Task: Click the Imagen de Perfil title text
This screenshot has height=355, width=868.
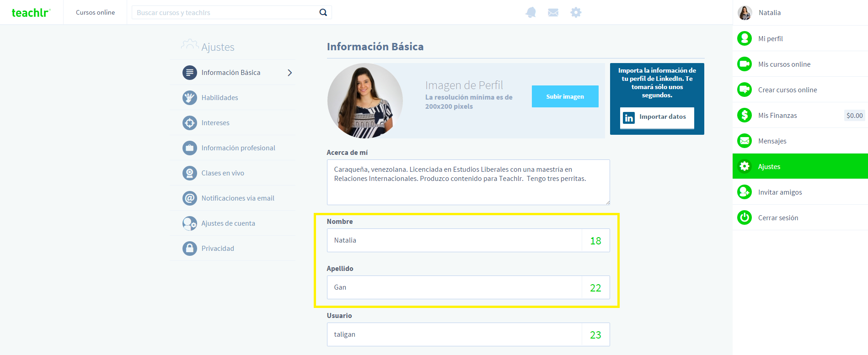Action: click(x=464, y=85)
